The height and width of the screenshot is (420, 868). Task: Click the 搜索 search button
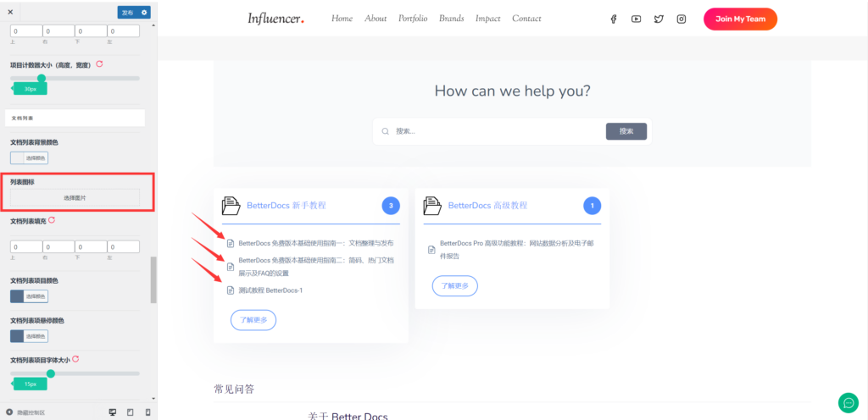point(626,131)
